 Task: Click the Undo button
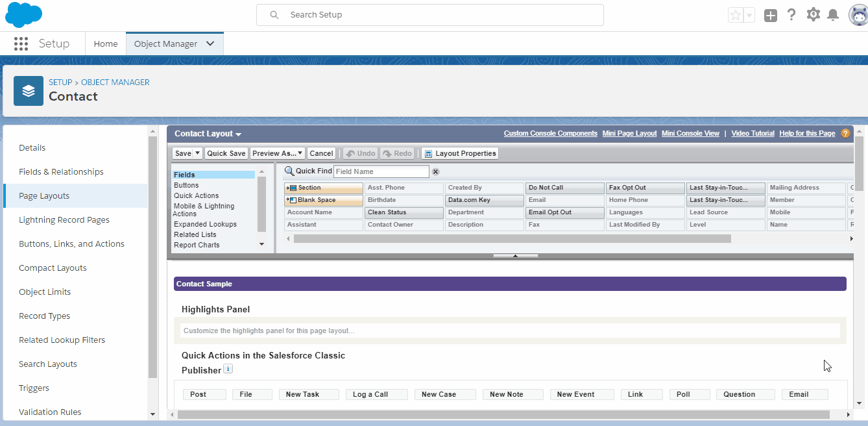pos(361,153)
